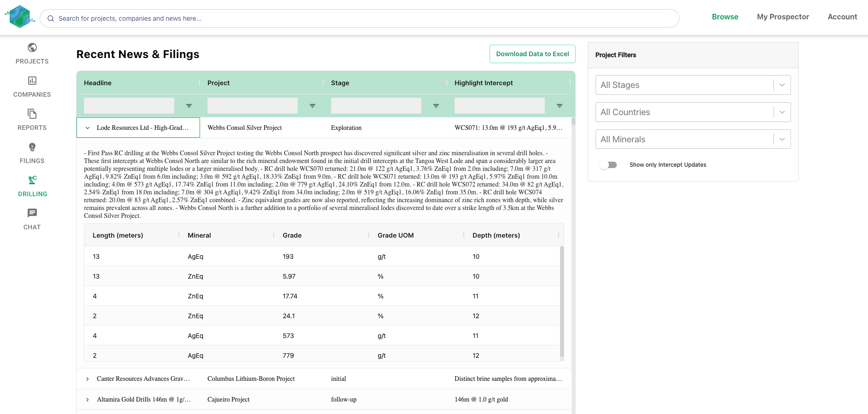Select the initial stage cell

point(385,379)
